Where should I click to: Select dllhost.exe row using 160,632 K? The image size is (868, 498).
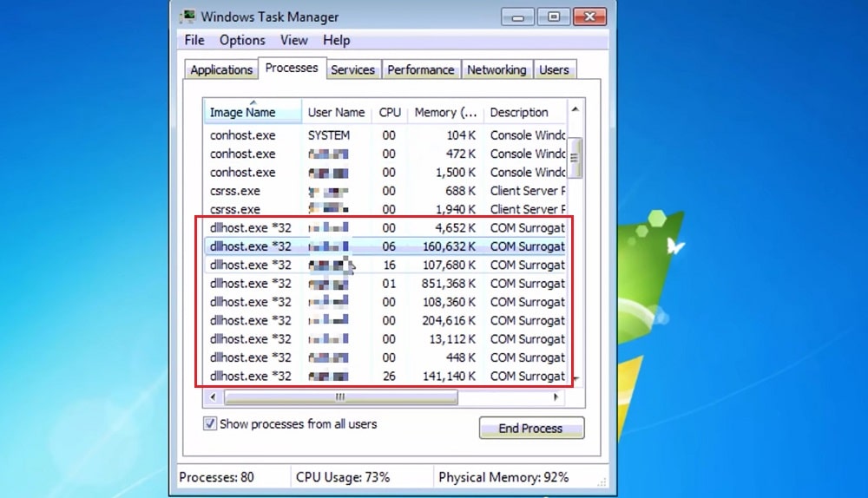point(385,246)
